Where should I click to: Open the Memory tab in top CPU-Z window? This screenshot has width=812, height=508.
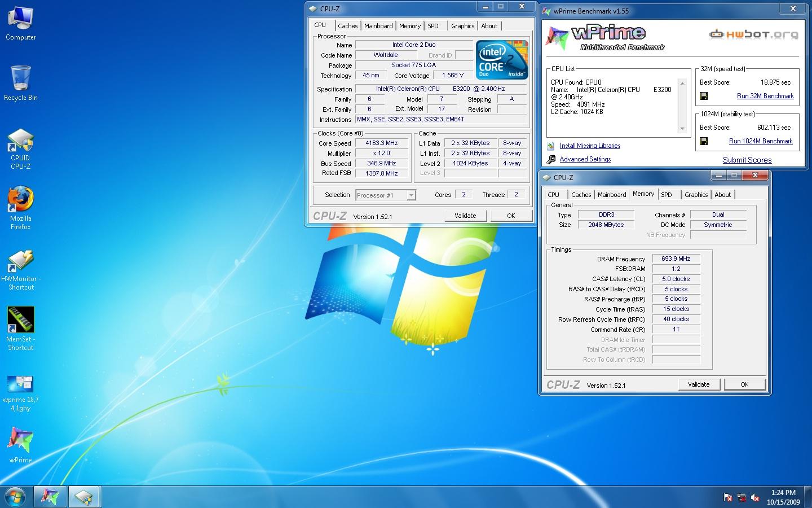click(410, 26)
